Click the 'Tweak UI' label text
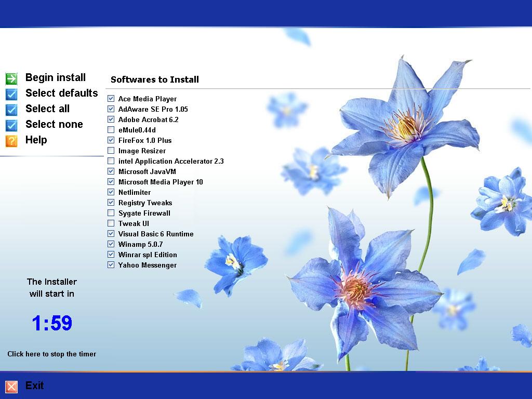This screenshot has height=399, width=532. (x=134, y=223)
